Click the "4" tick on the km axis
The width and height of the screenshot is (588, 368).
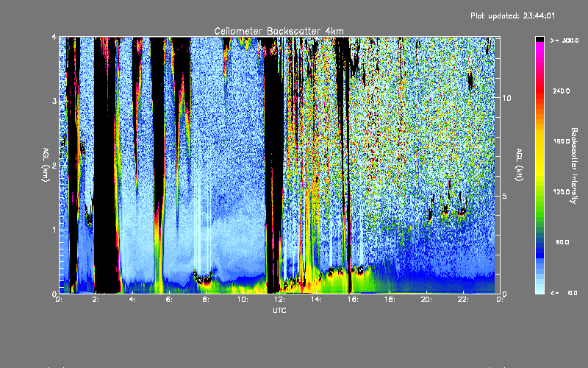click(x=54, y=37)
